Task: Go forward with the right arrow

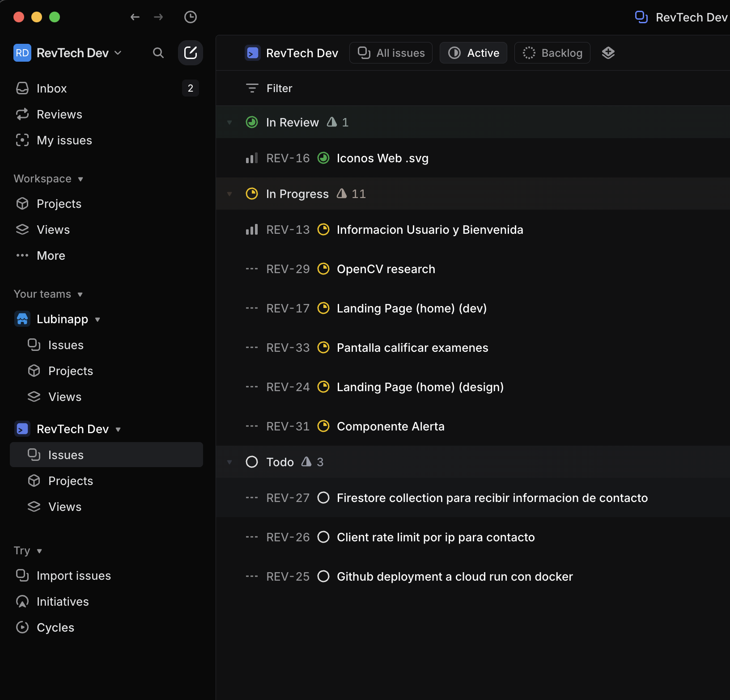Action: [x=158, y=17]
